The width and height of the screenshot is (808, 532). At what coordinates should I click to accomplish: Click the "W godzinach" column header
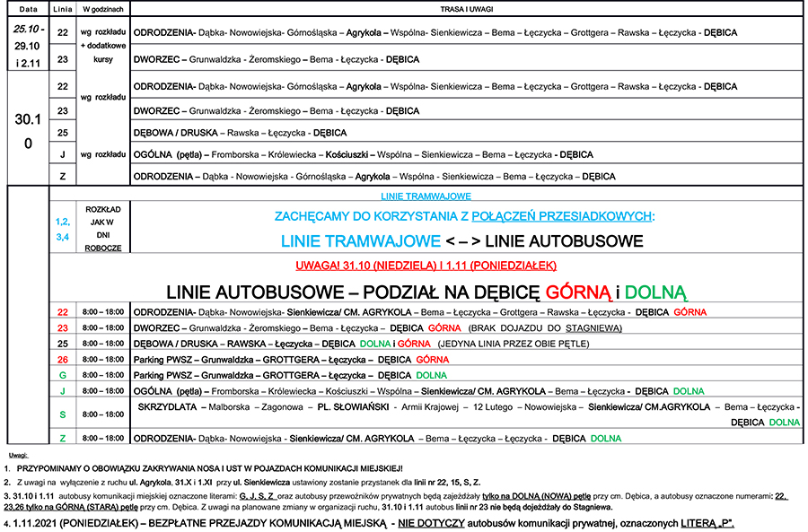[103, 9]
